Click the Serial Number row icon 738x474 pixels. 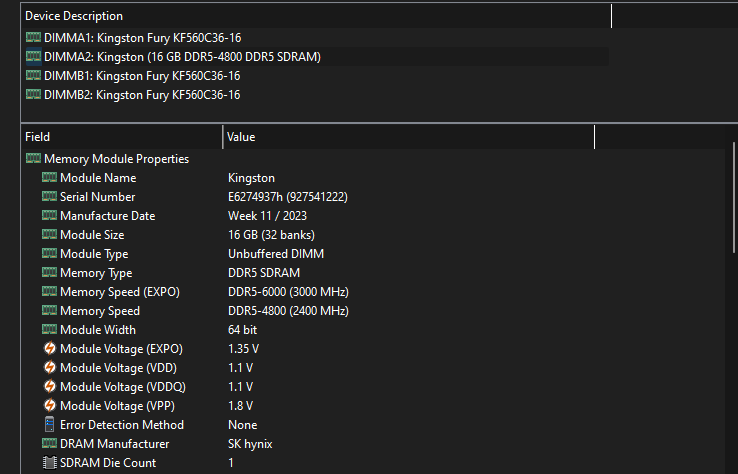tap(50, 197)
